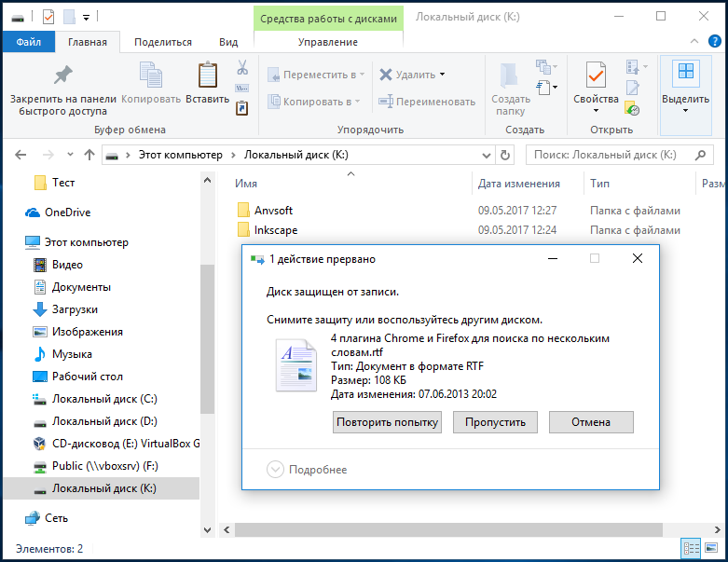Switch to details view icon in status bar

pos(691,549)
